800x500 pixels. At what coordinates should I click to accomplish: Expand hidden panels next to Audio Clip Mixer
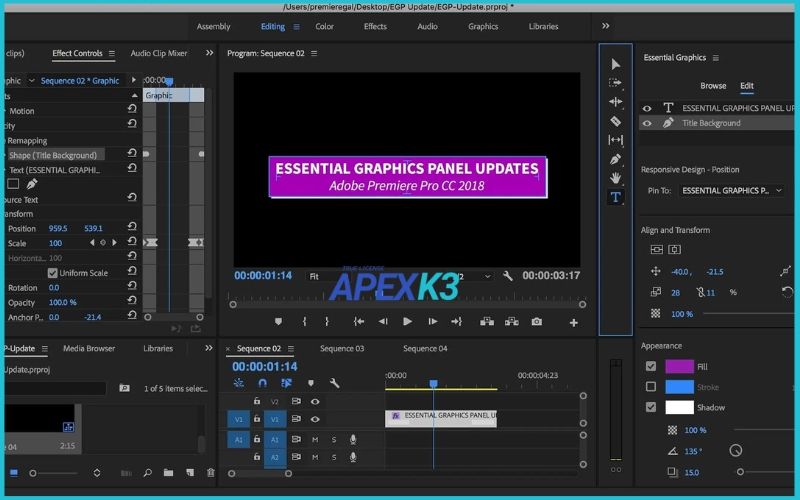coord(209,53)
